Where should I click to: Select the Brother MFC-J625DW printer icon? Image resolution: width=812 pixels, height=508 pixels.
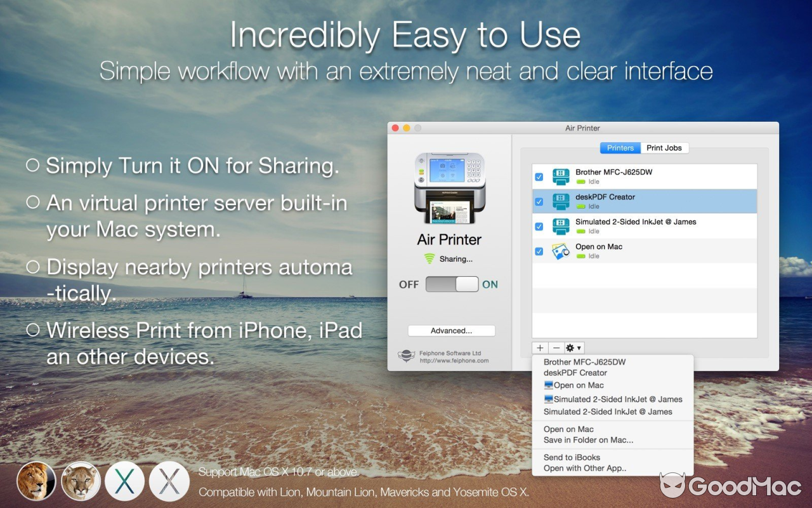(x=561, y=176)
